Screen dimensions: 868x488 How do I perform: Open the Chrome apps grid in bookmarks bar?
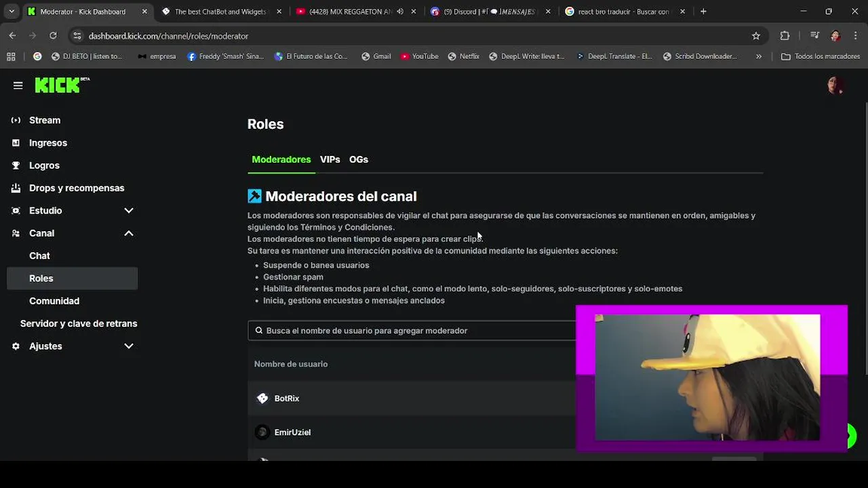coord(11,56)
